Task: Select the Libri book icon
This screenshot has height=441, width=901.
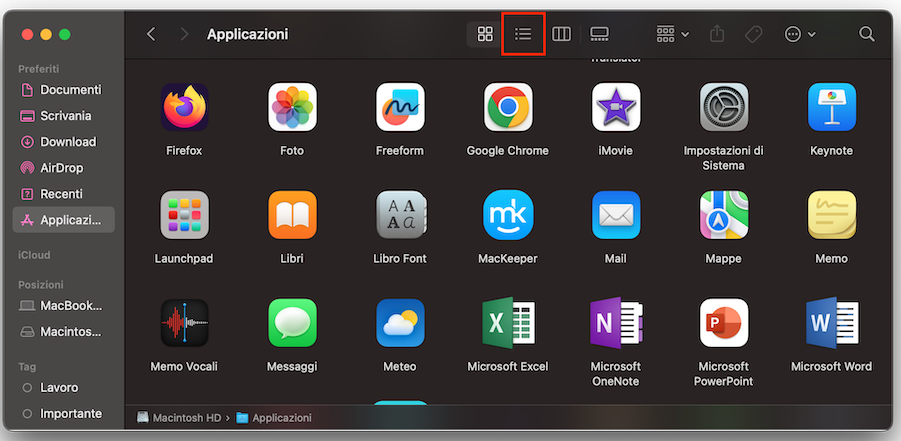Action: coord(292,215)
